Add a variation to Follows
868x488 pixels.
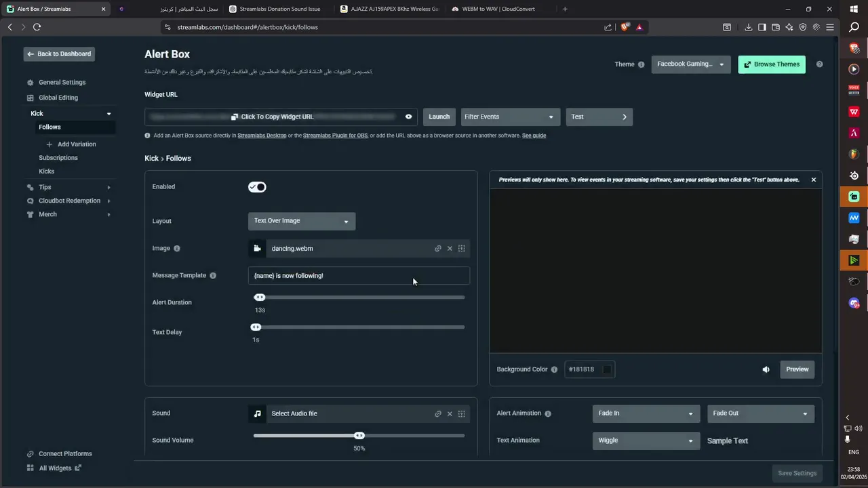71,144
